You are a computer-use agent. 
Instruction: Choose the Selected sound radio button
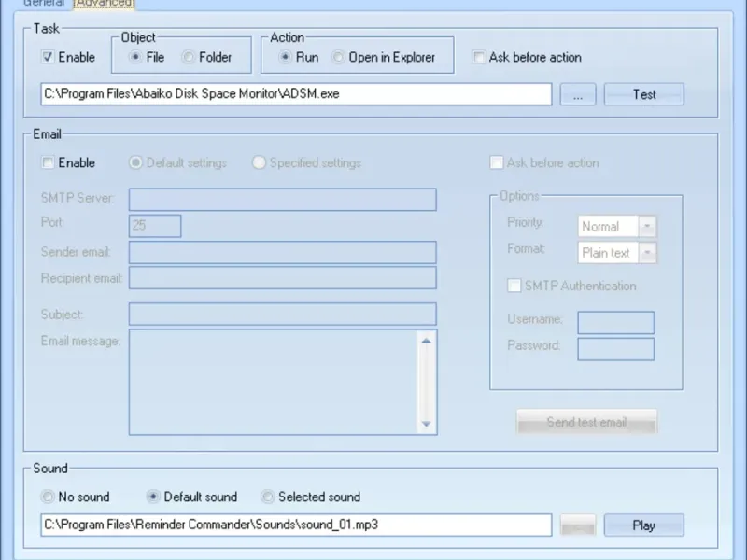[268, 497]
